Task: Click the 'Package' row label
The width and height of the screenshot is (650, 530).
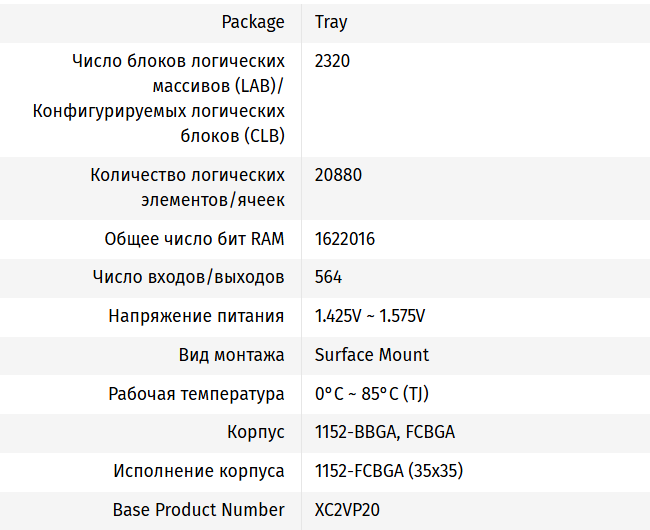Action: pos(253,22)
